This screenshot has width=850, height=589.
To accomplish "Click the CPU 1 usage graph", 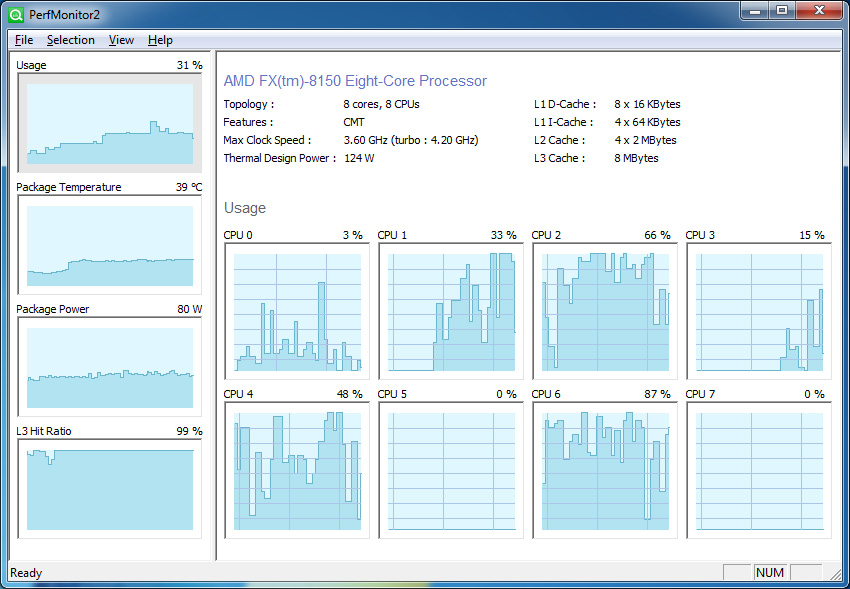I will [451, 312].
